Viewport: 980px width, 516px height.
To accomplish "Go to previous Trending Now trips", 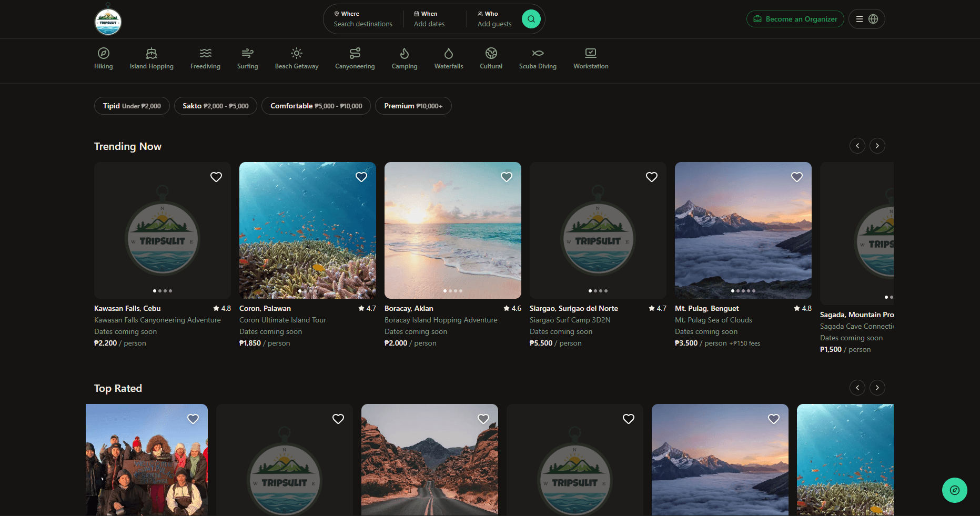I will 857,146.
